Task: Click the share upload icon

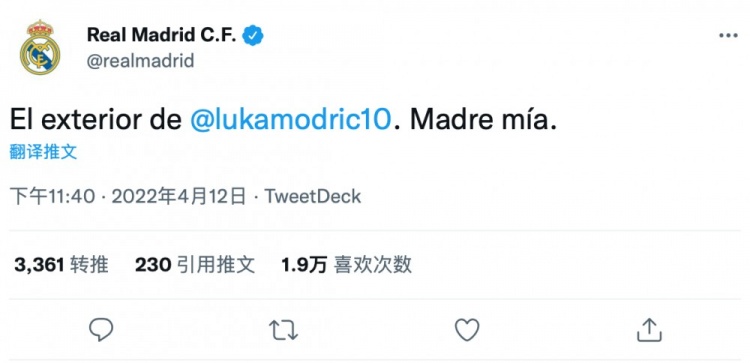Action: [649, 330]
